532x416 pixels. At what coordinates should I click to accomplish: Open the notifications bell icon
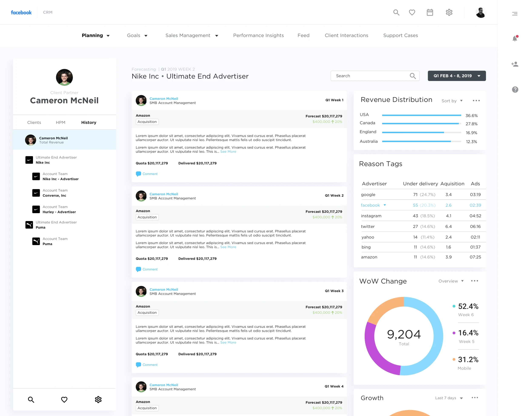(x=515, y=38)
